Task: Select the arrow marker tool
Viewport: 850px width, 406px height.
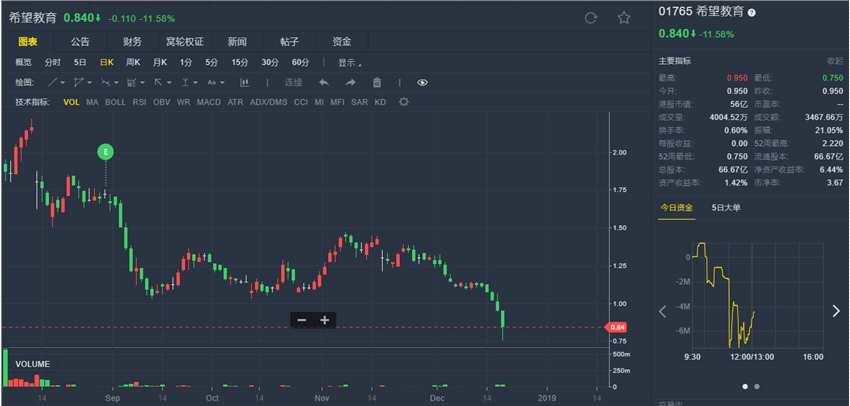Action: tap(158, 82)
